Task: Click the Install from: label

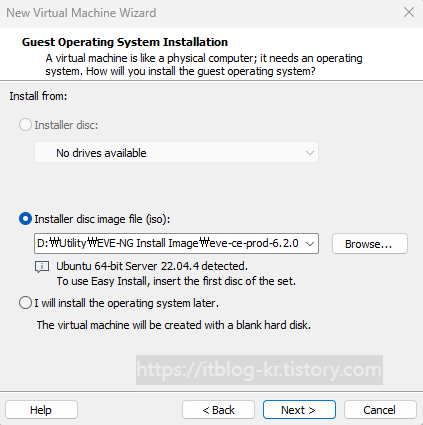Action: pyautogui.click(x=38, y=96)
